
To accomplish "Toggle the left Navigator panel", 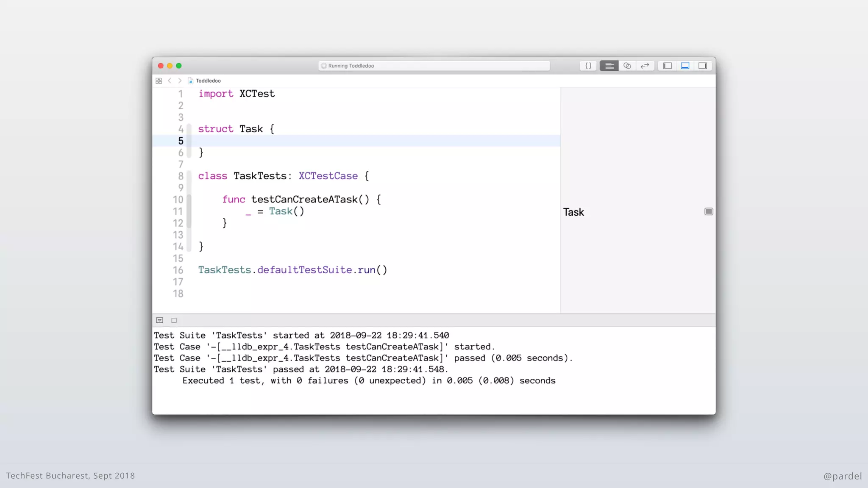I will 668,66.
